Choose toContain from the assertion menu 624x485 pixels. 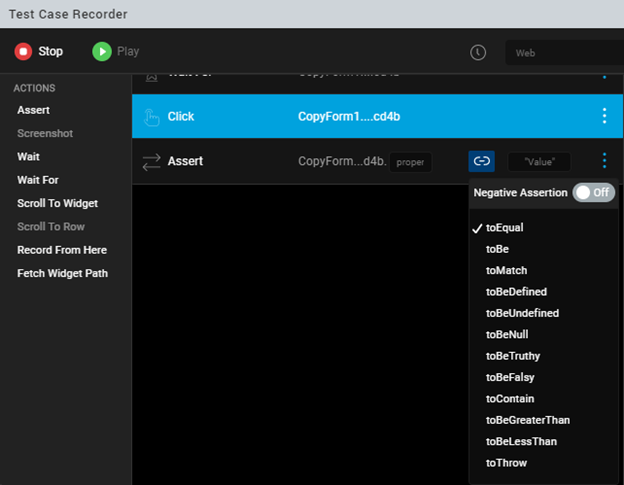(x=509, y=399)
